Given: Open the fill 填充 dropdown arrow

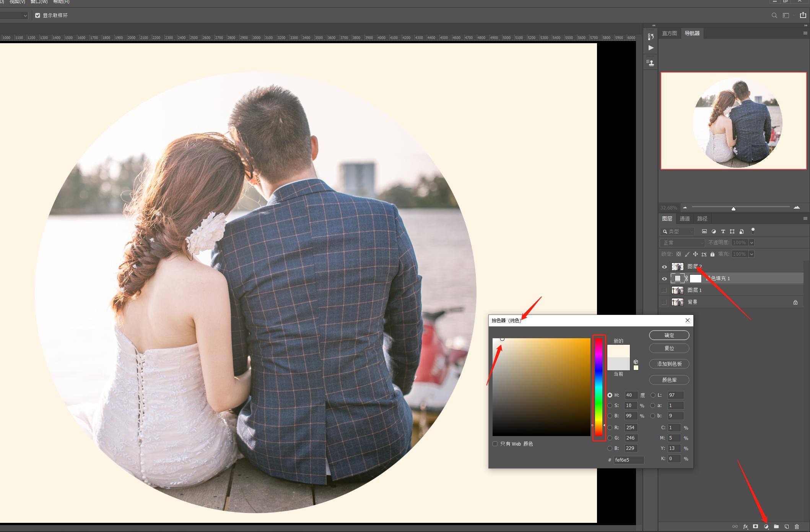Looking at the screenshot, I should tap(751, 254).
